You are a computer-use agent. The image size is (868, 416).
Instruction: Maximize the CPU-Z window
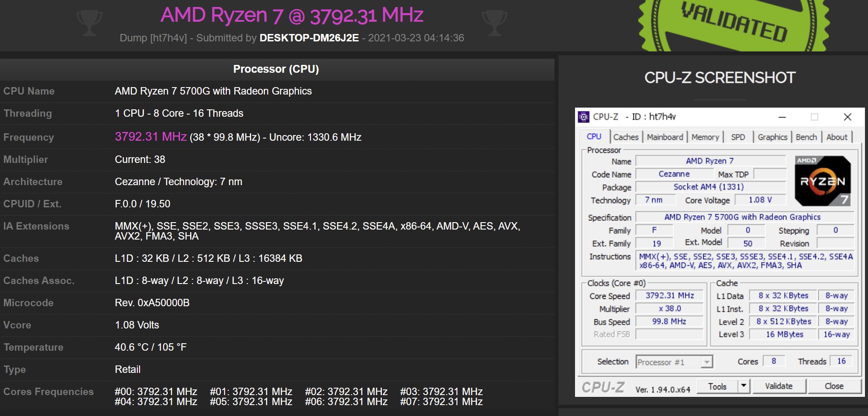point(814,117)
